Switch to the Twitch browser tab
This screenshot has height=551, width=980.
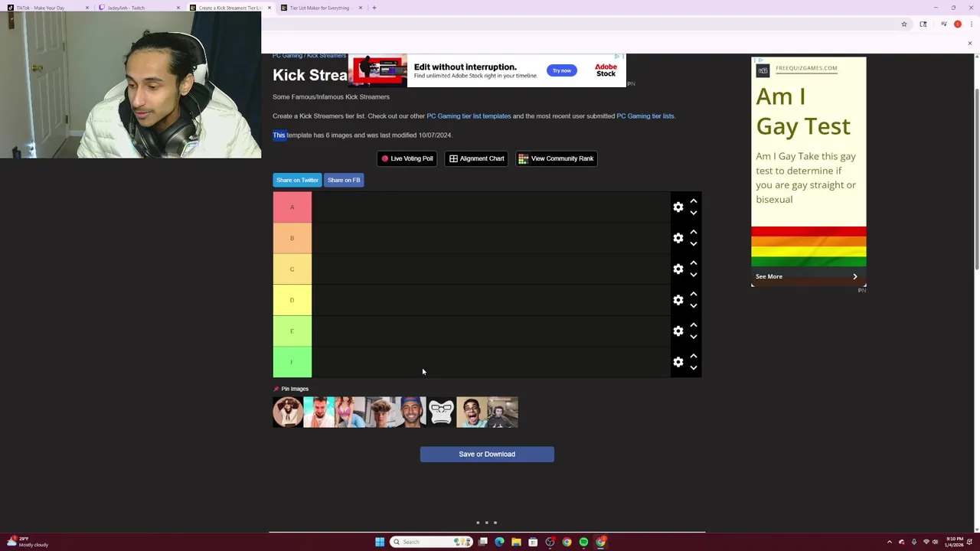[139, 8]
